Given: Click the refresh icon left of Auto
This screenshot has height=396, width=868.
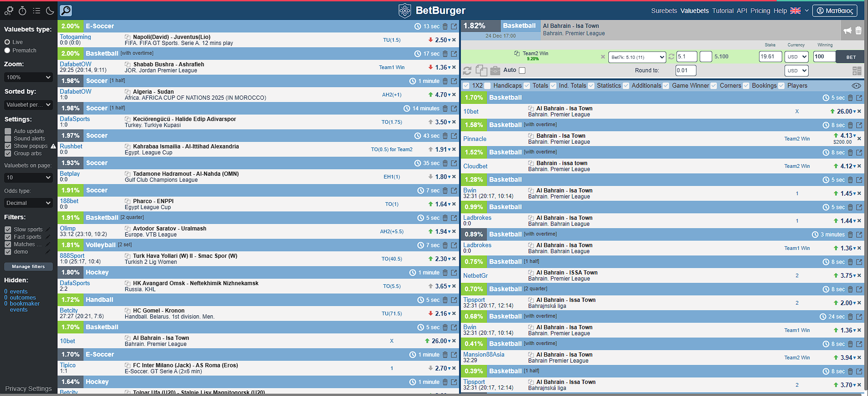Looking at the screenshot, I should 467,70.
